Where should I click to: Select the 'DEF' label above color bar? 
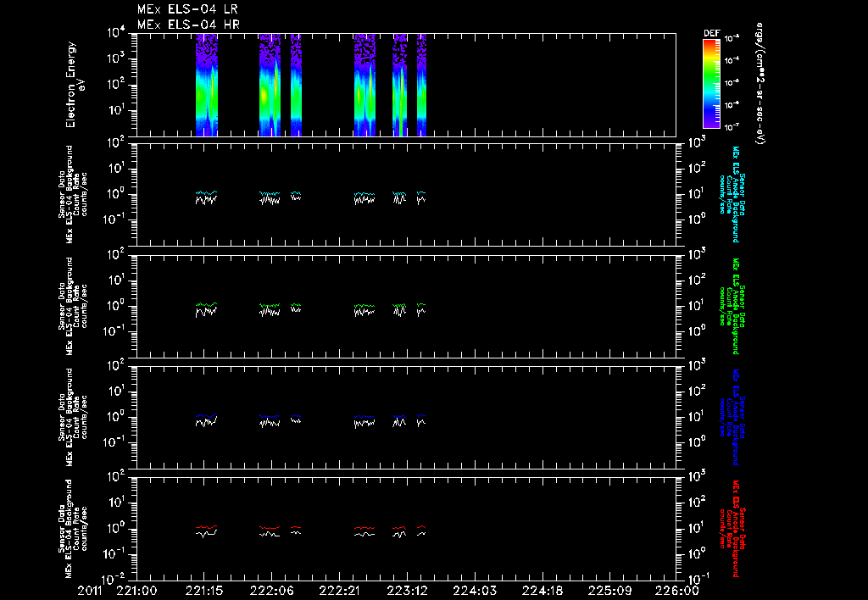711,33
